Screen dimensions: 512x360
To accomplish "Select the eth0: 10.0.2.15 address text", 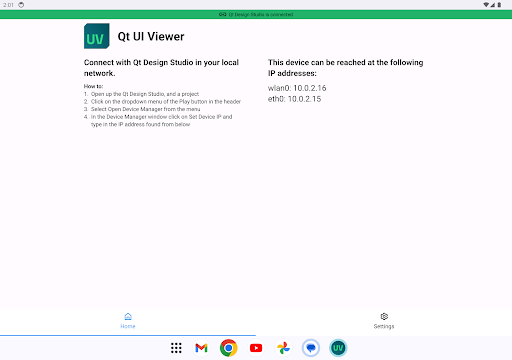I will tap(294, 99).
